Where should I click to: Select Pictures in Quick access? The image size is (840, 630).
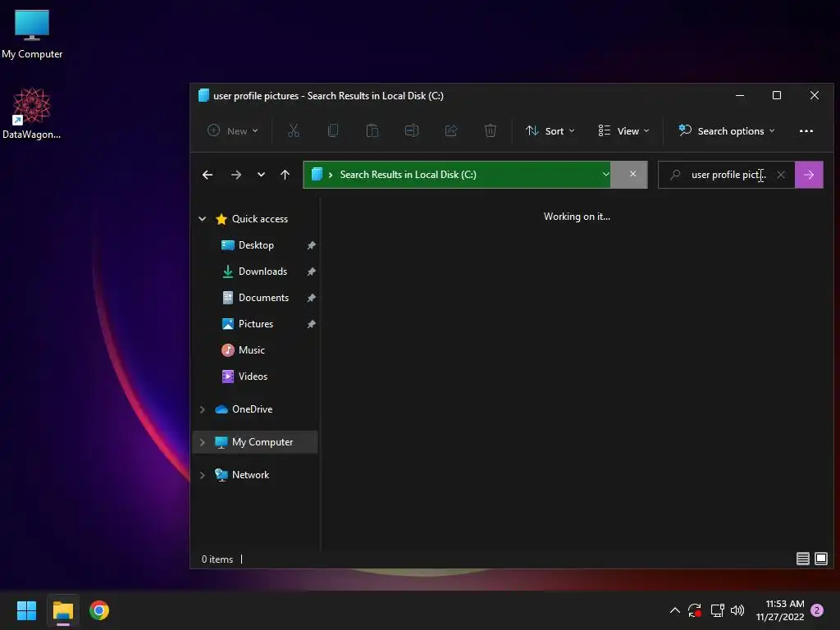[256, 323]
